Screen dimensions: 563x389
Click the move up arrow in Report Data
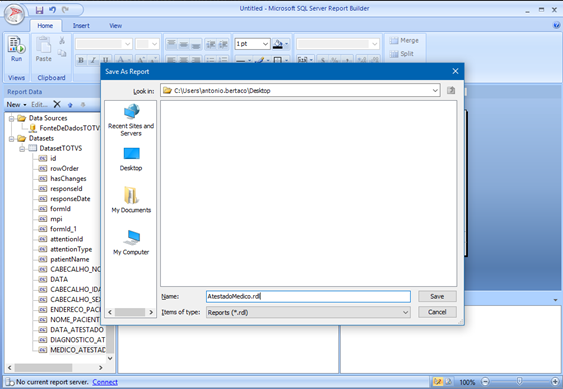click(x=70, y=105)
